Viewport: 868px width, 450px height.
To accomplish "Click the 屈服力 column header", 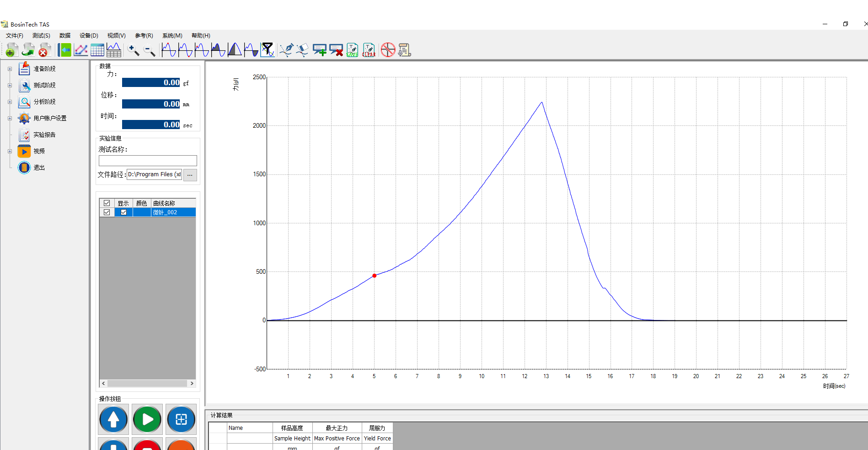I will (x=377, y=428).
